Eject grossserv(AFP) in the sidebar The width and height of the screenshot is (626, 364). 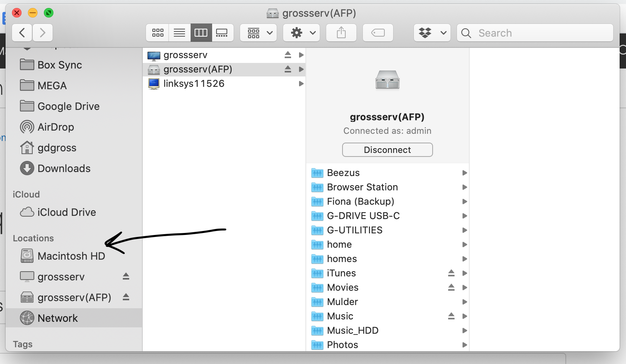coord(126,297)
